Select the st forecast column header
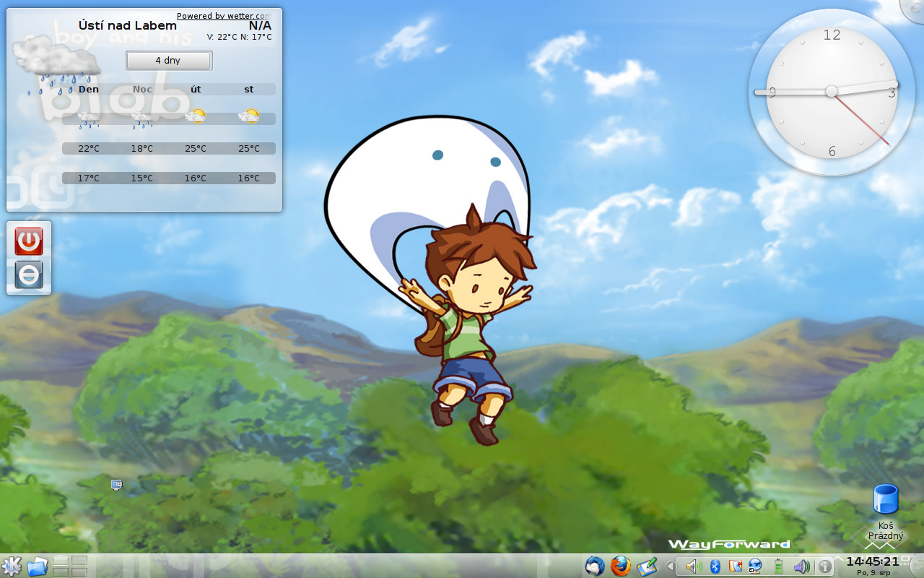Screen dimensions: 924x578 [249, 90]
